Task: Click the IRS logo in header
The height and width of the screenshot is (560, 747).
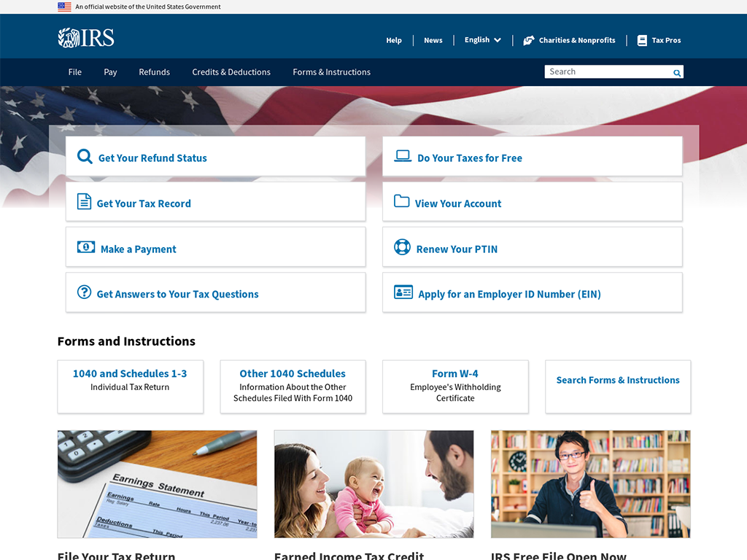Action: [86, 38]
